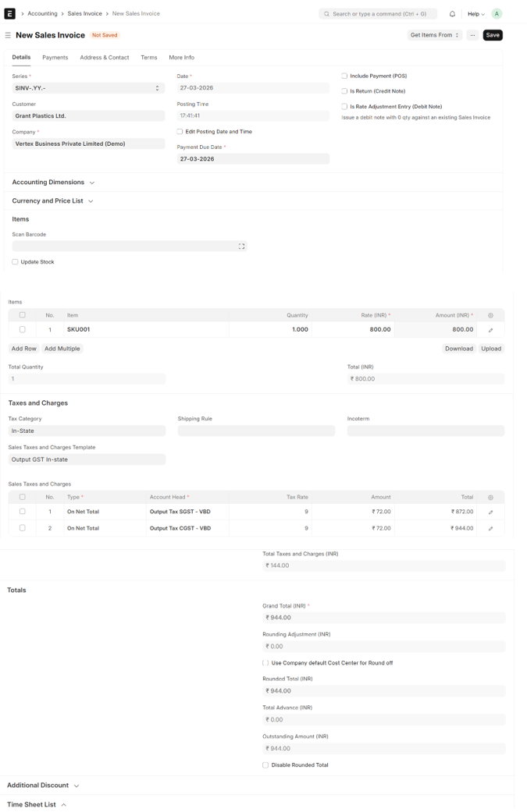
Task: Open the Address & Contact tab
Action: coord(105,58)
